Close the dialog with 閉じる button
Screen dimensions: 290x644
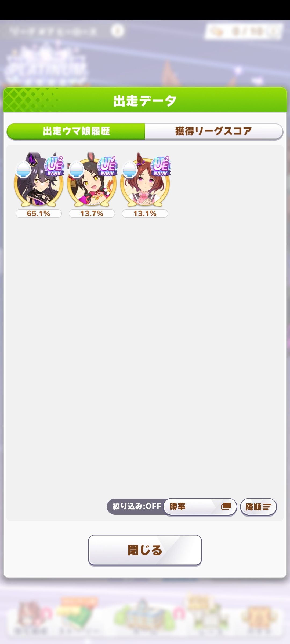[145, 550]
